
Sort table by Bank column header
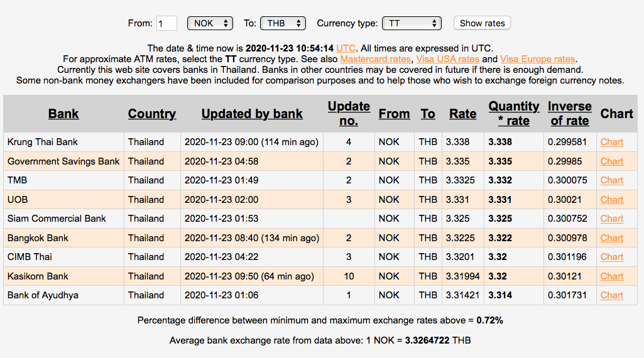(x=63, y=114)
